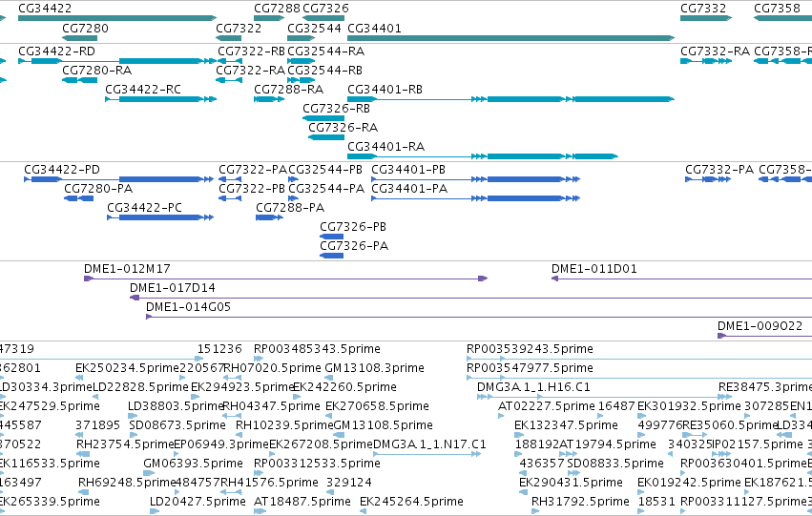
Task: Open EST GM06393.5prime
Action: point(149,474)
